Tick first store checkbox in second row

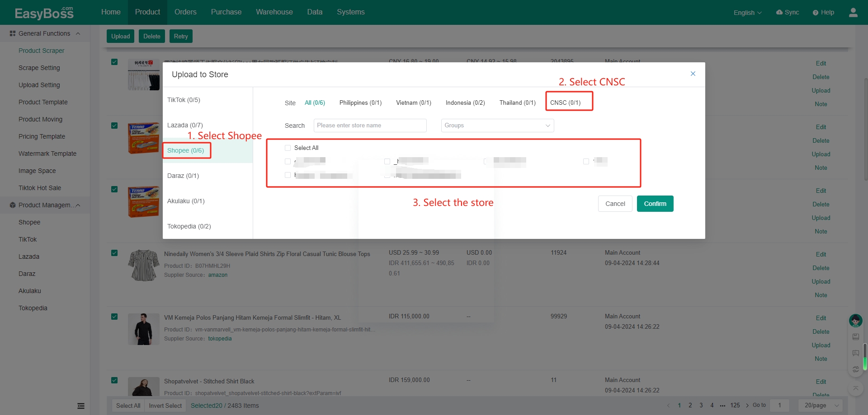pyautogui.click(x=288, y=175)
